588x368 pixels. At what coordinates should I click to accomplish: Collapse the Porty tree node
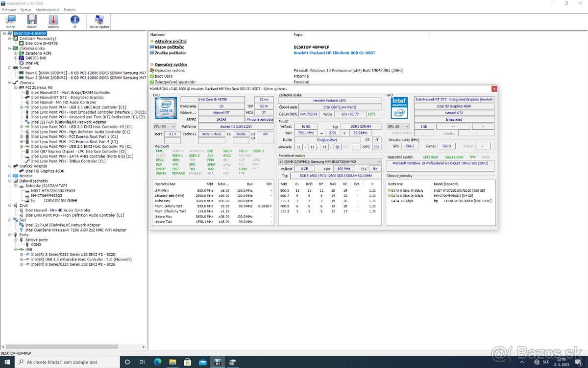coord(10,235)
